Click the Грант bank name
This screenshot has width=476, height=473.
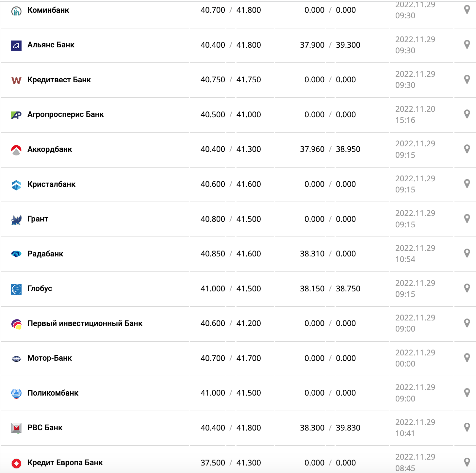(x=38, y=219)
